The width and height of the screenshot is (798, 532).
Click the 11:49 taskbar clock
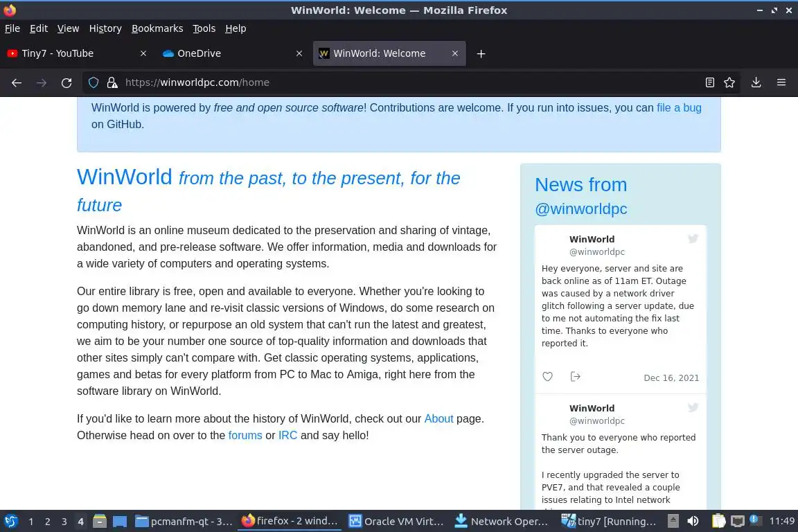781,521
